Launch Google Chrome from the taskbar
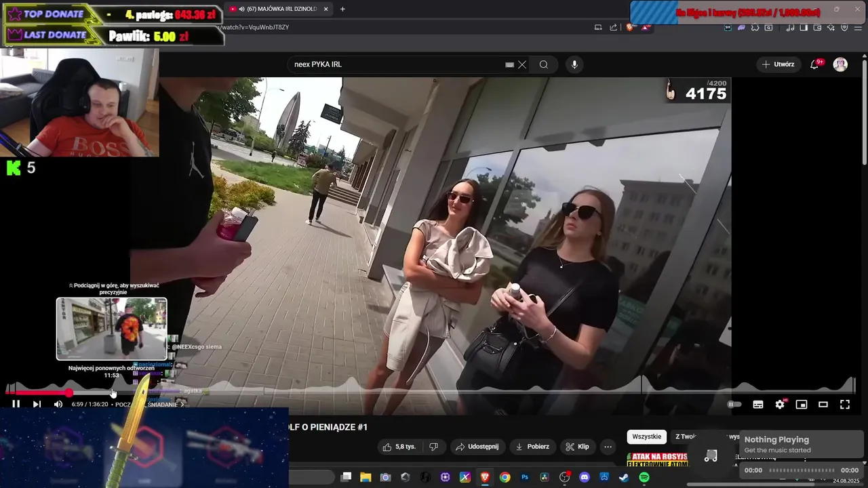The width and height of the screenshot is (868, 488). pos(505,477)
